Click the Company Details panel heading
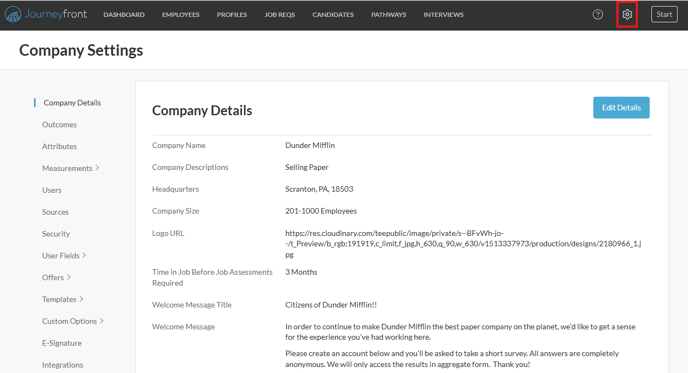 pyautogui.click(x=202, y=110)
